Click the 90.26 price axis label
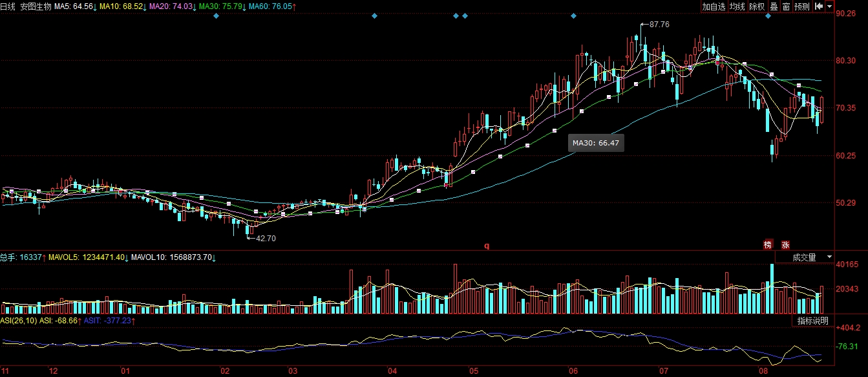 [846, 13]
